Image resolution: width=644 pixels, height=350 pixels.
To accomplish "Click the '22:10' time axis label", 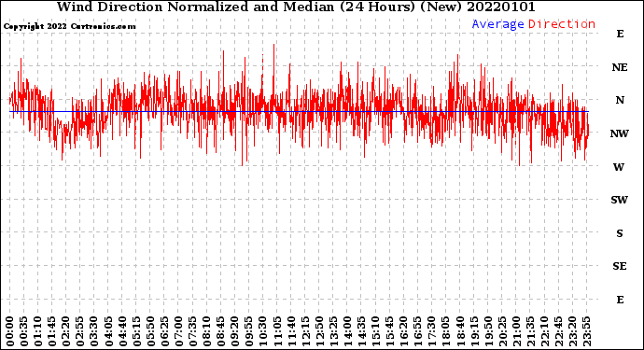I will 544,331.
